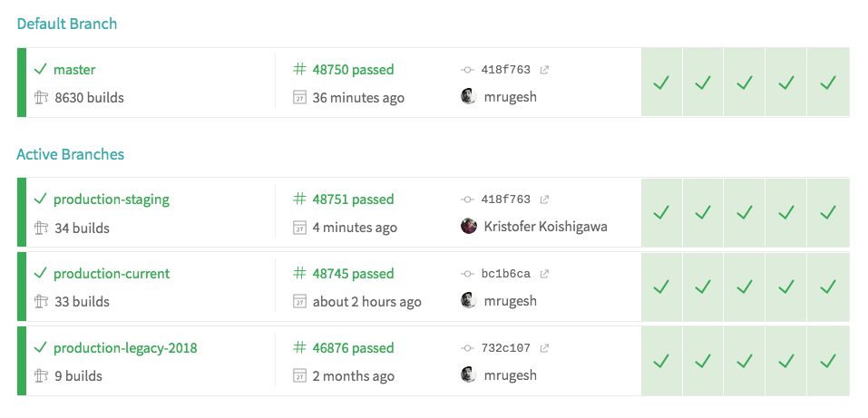Image resolution: width=868 pixels, height=418 pixels.
Task: Open commit 418f763 in the production-staging row
Action: click(x=505, y=199)
